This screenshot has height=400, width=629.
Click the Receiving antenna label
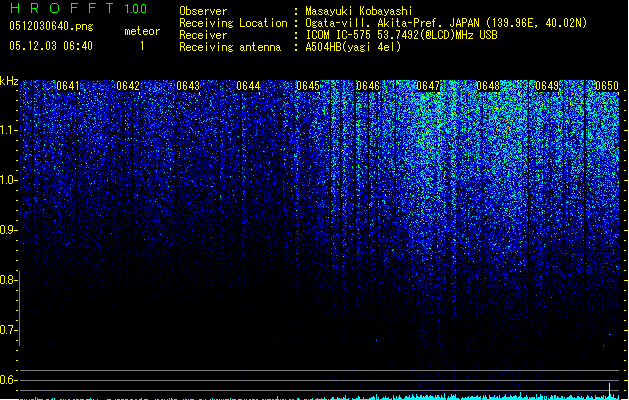(230, 47)
